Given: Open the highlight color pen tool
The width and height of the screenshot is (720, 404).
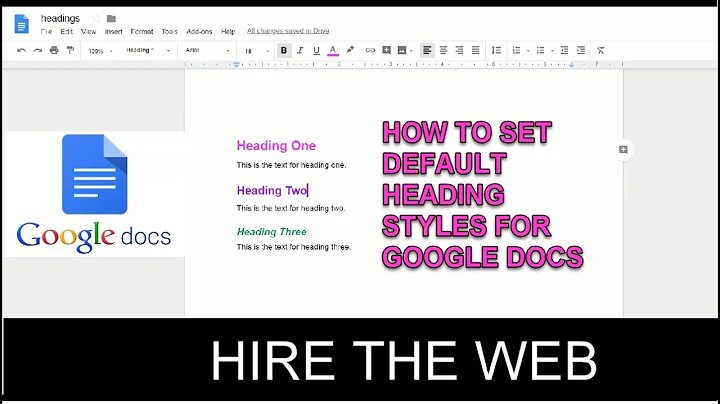Looking at the screenshot, I should coord(350,50).
